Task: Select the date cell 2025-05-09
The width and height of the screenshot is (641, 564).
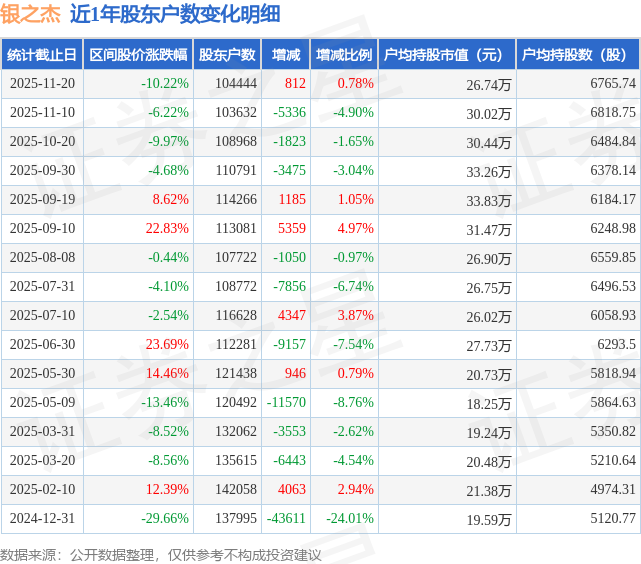Action: (x=43, y=403)
